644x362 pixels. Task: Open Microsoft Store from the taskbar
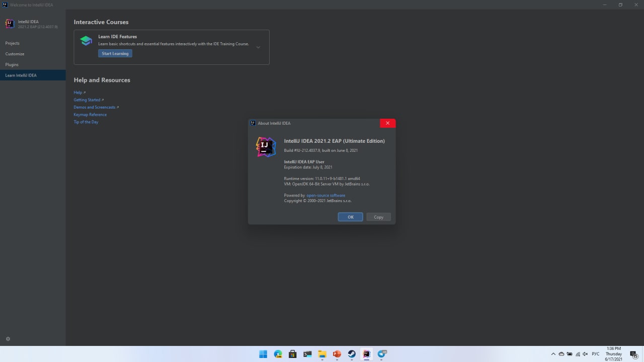[x=292, y=354]
